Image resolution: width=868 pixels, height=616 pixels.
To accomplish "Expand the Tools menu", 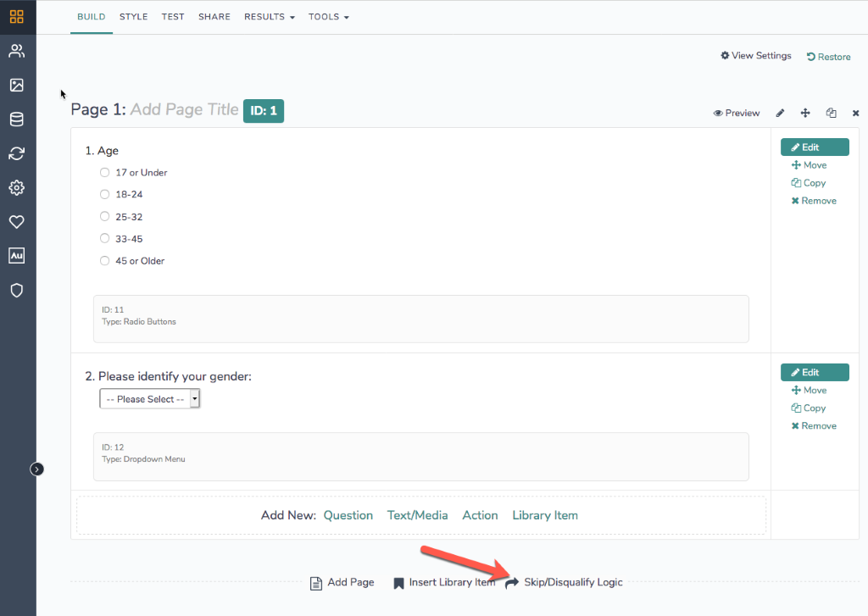I will pyautogui.click(x=328, y=17).
